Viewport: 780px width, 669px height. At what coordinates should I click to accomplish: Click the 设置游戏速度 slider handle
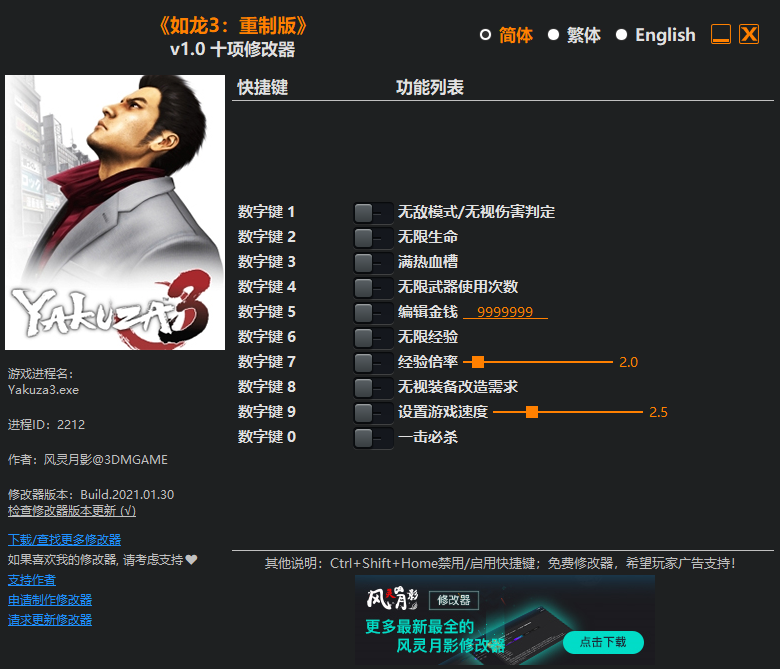click(532, 412)
